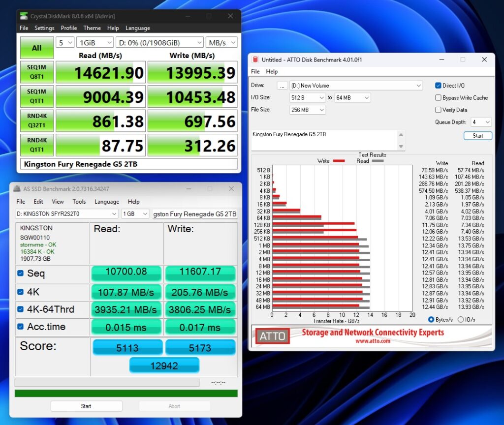Toggle the 4K-64Thrd test checkbox
The width and height of the screenshot is (504, 425).
pos(20,309)
